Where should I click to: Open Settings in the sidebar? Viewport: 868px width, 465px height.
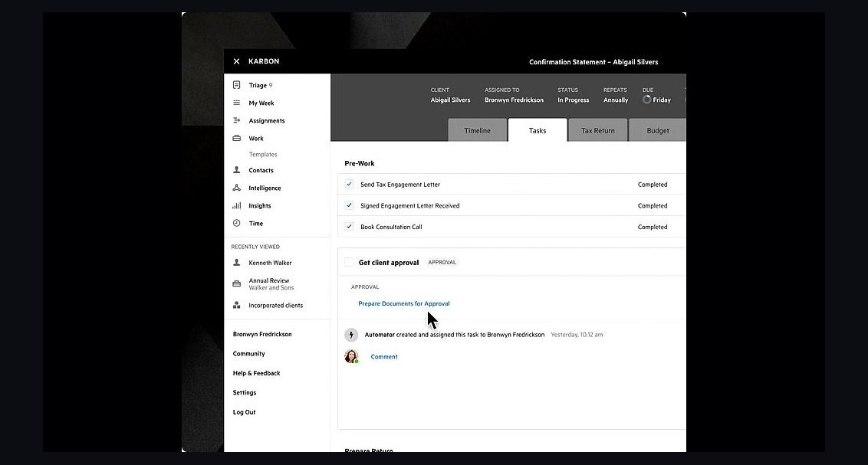tap(244, 392)
